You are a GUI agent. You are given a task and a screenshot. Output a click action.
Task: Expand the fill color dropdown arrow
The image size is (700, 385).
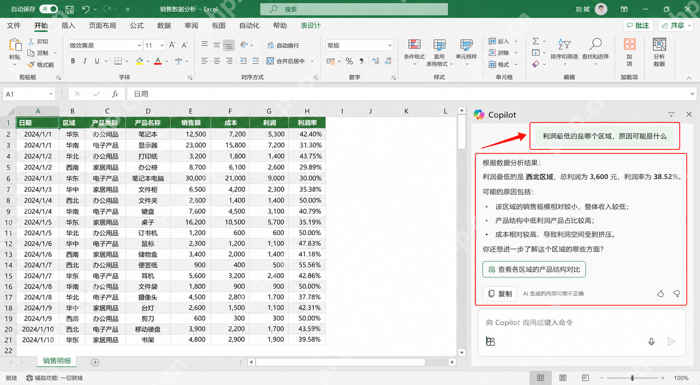point(148,61)
